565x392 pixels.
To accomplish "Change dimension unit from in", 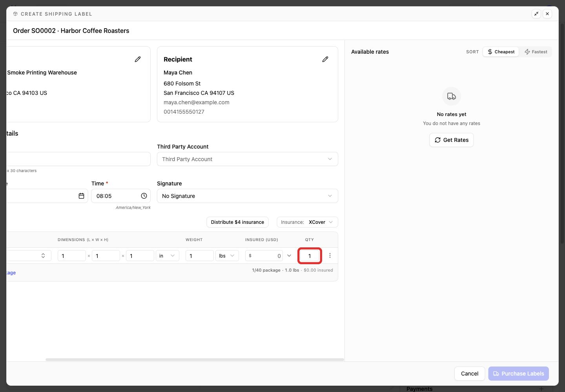I will pyautogui.click(x=168, y=256).
